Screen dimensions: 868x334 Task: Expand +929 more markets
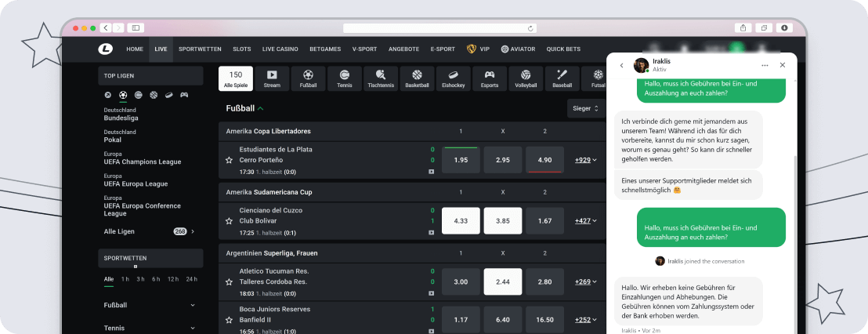pos(586,160)
